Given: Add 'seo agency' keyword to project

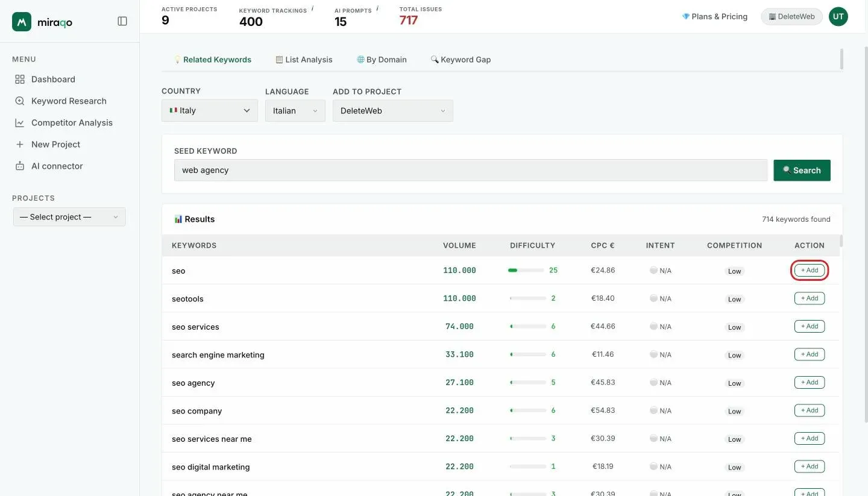Looking at the screenshot, I should point(810,382).
